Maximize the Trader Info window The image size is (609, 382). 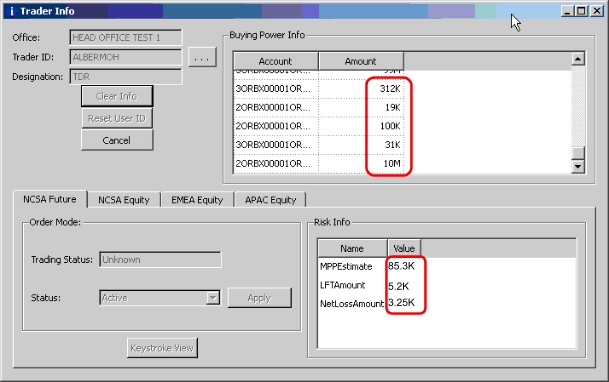[x=581, y=11]
